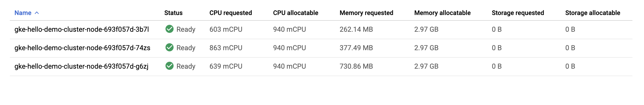Click the Memory requested column header
Screen dimensions: 644x105
pyautogui.click(x=366, y=13)
